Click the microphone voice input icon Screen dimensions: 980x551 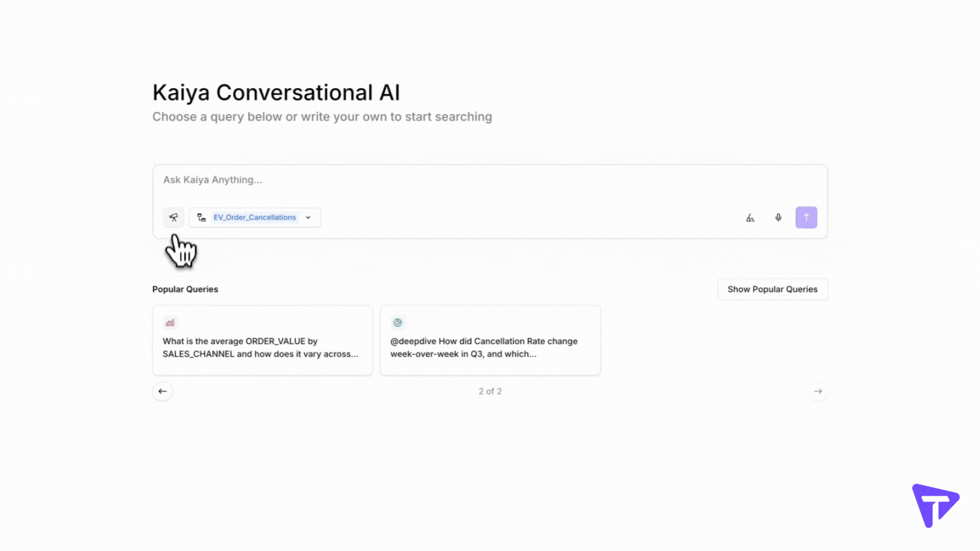(x=778, y=217)
